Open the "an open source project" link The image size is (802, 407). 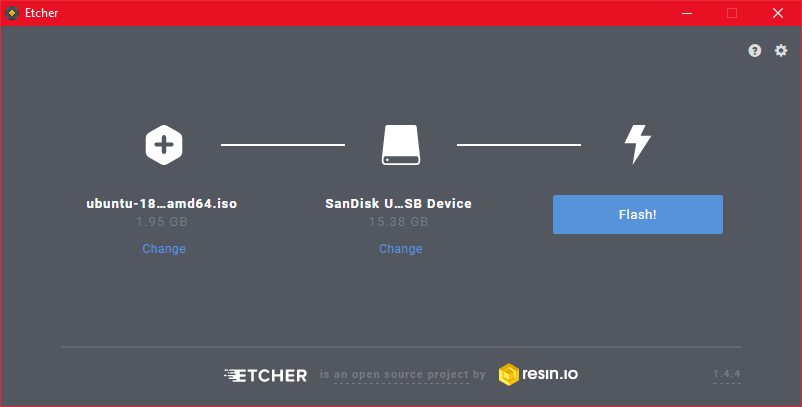402,375
